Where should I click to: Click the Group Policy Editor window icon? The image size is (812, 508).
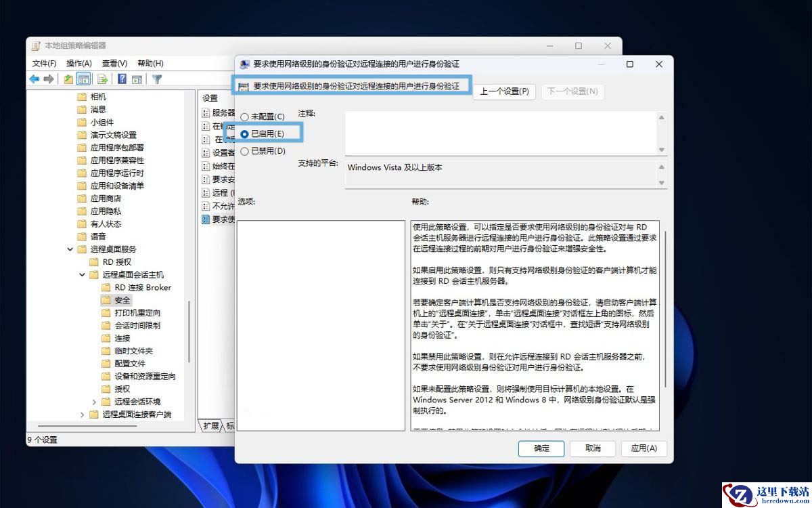point(36,45)
